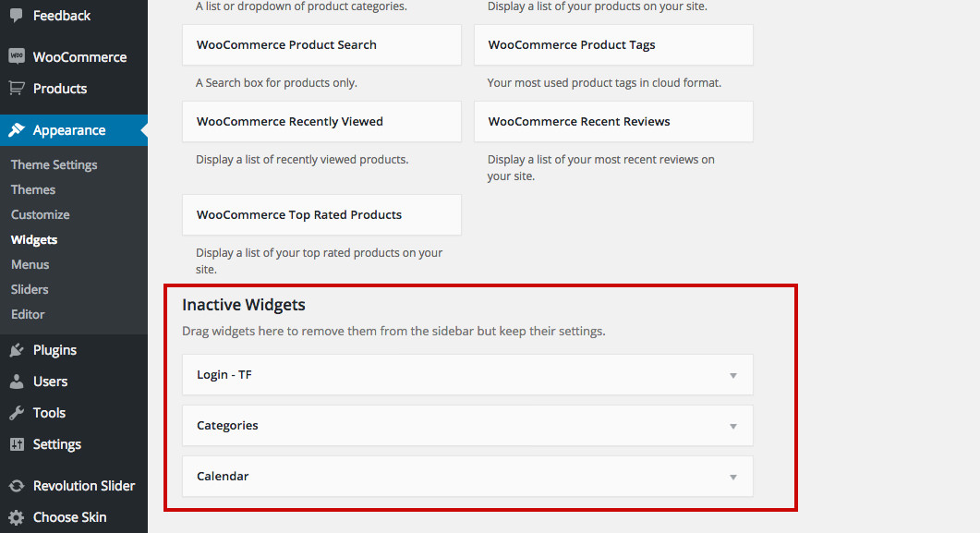This screenshot has width=980, height=533.
Task: Open the Menus submenu link
Action: (30, 264)
